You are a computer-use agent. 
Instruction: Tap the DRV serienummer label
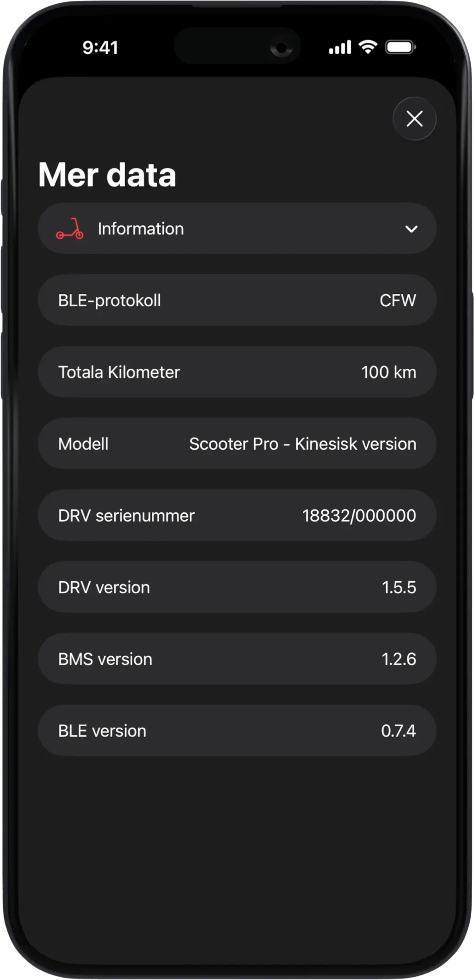pos(126,516)
